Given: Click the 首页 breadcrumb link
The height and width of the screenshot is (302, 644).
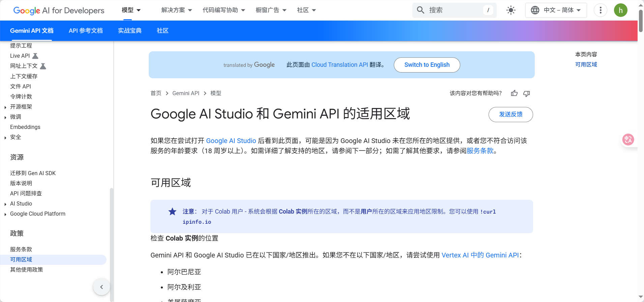Looking at the screenshot, I should click(x=156, y=93).
